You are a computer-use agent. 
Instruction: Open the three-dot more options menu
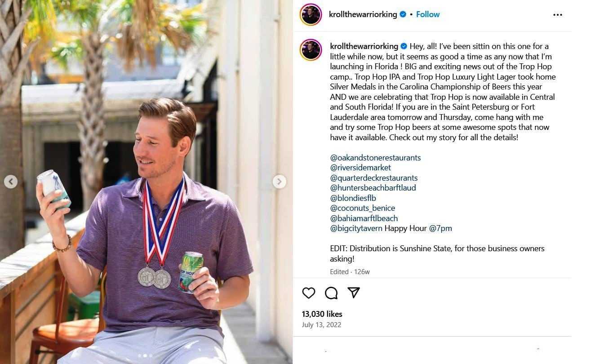pyautogui.click(x=558, y=15)
